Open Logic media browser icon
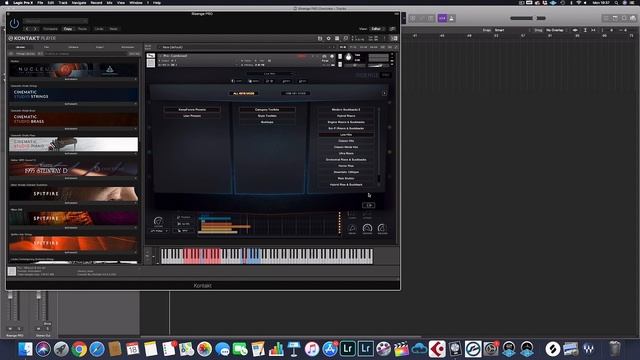This screenshot has width=640, height=360. (x=633, y=18)
